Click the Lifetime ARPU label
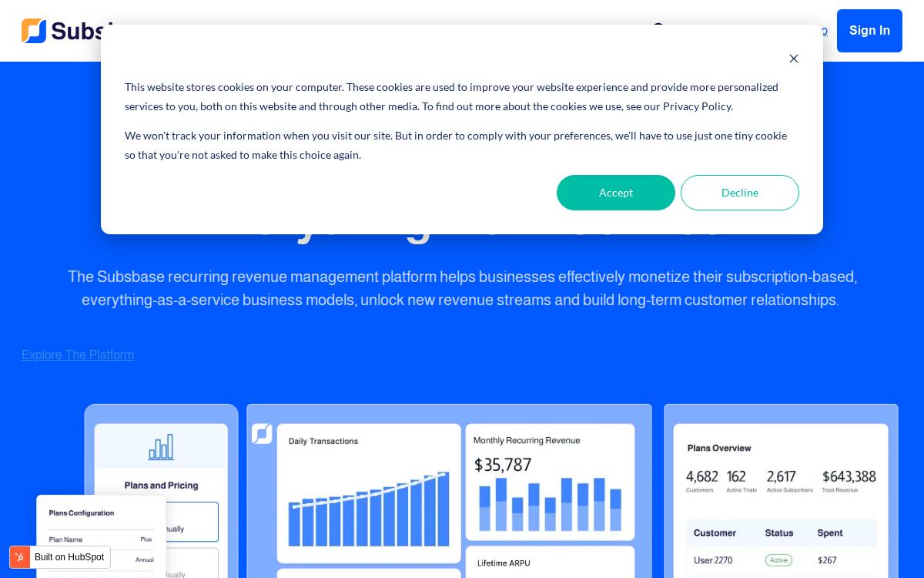 click(x=504, y=563)
